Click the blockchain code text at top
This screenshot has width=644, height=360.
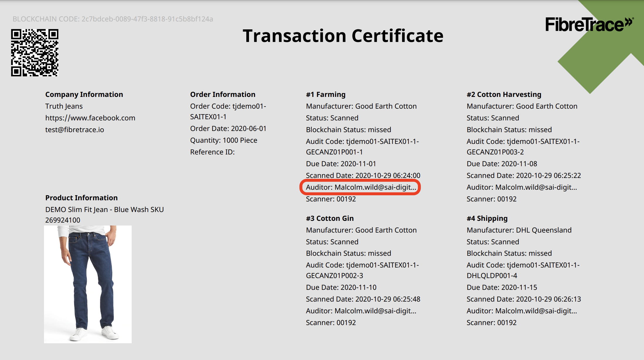(x=113, y=19)
